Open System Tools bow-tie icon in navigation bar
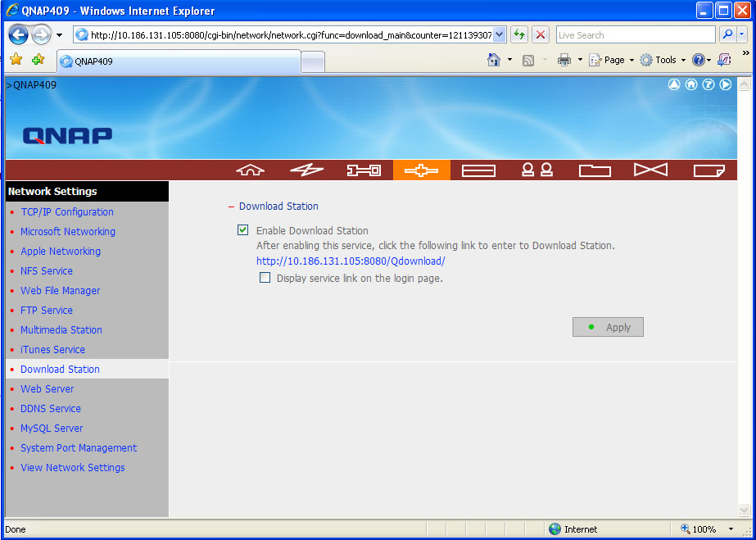 [x=651, y=170]
